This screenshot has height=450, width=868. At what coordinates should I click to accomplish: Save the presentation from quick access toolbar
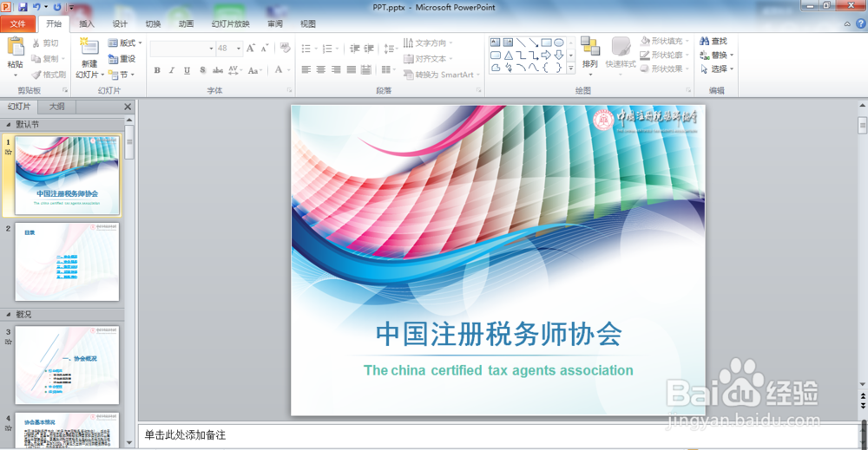[x=23, y=7]
